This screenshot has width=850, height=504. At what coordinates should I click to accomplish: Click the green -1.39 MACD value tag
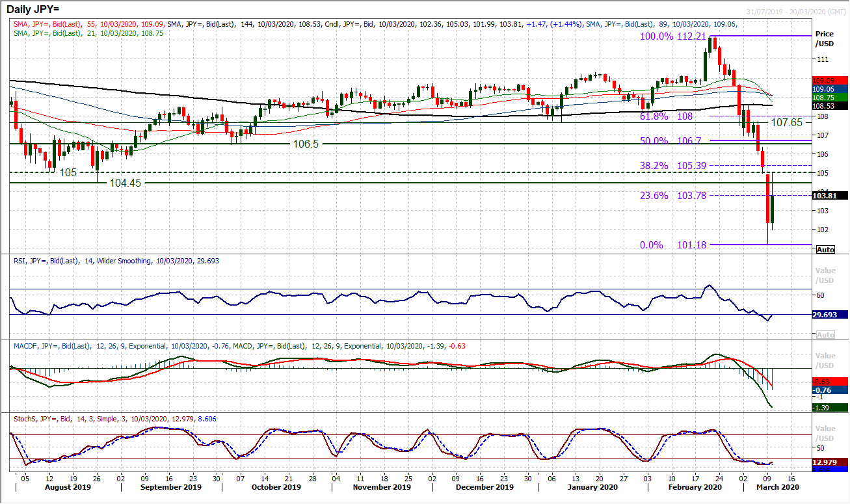[830, 407]
